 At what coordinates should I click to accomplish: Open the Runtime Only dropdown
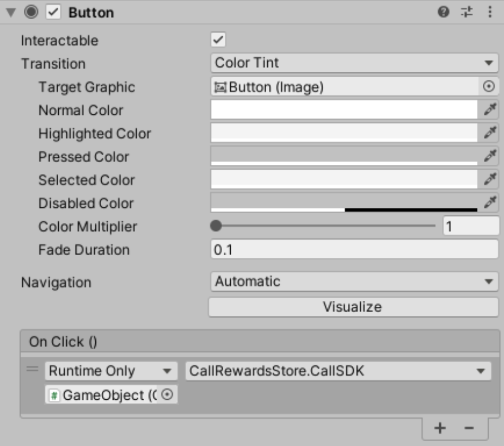tap(111, 371)
